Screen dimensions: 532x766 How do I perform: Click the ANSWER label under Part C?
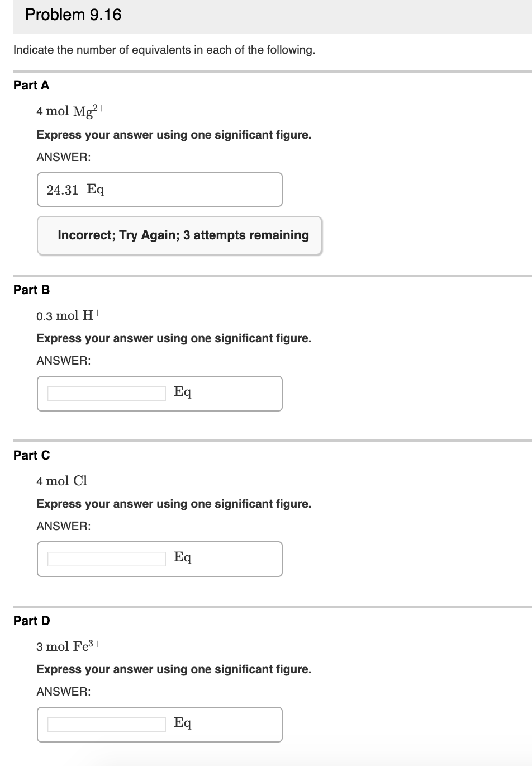[63, 526]
